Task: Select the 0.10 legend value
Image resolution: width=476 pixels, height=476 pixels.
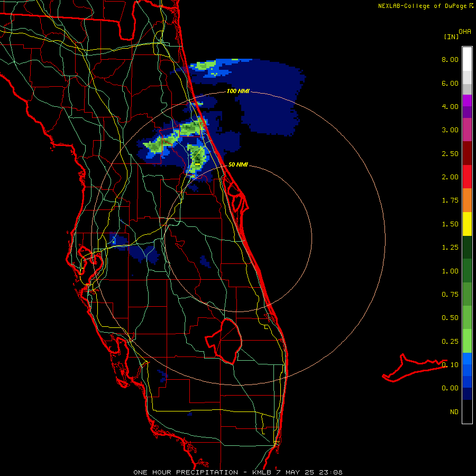Action: coord(450,365)
